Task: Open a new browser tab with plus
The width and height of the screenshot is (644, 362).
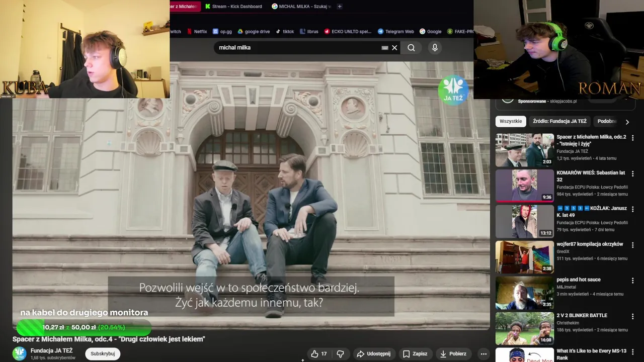Action: pyautogui.click(x=340, y=7)
